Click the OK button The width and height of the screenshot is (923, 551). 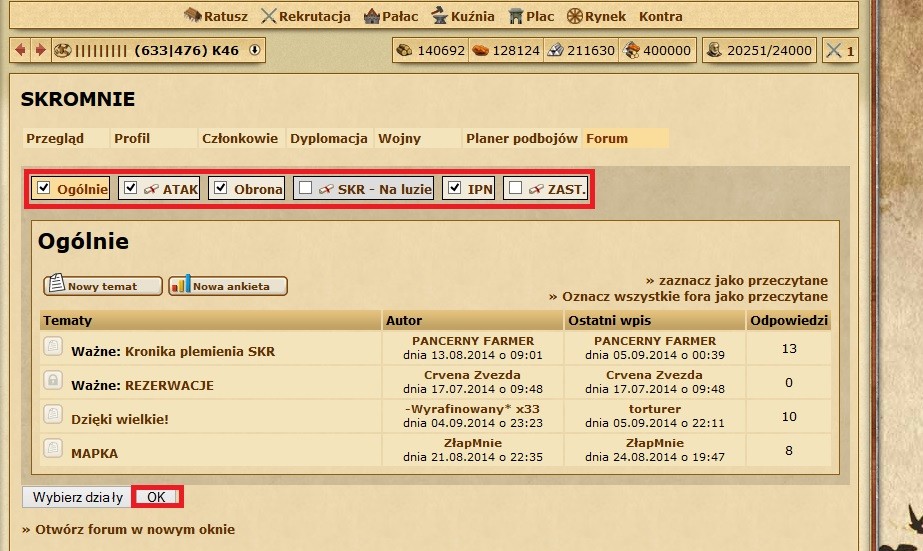click(x=156, y=497)
